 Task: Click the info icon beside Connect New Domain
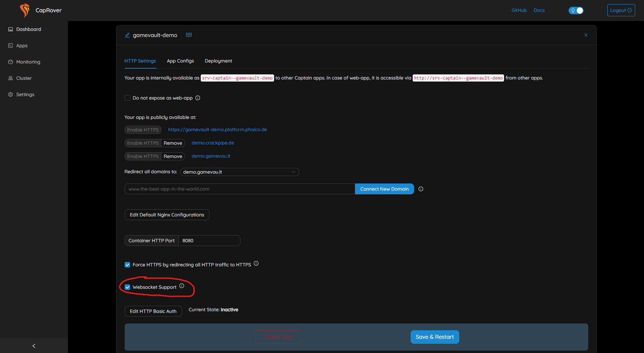(421, 189)
